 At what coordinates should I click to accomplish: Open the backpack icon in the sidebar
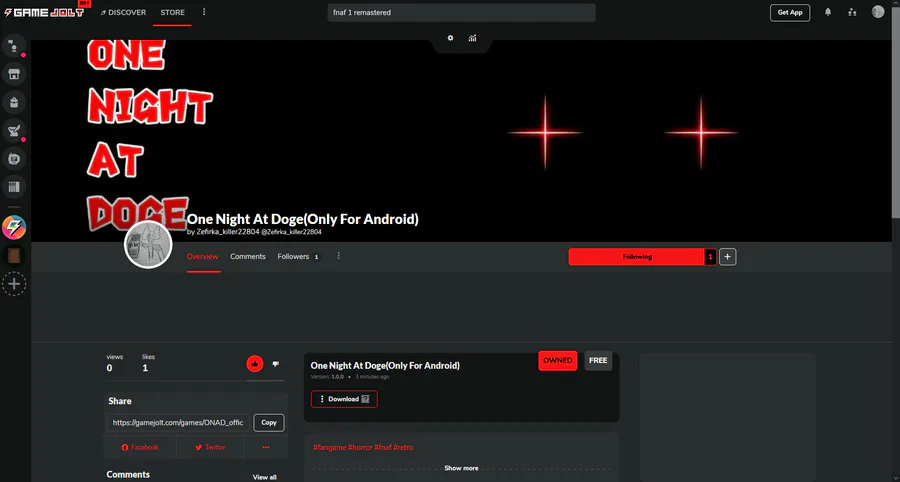[14, 102]
